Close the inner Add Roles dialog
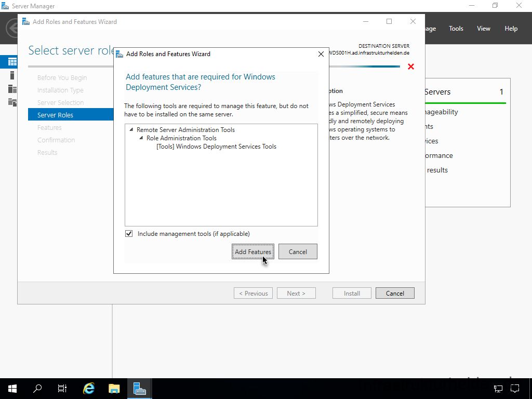This screenshot has height=399, width=532. coord(321,54)
